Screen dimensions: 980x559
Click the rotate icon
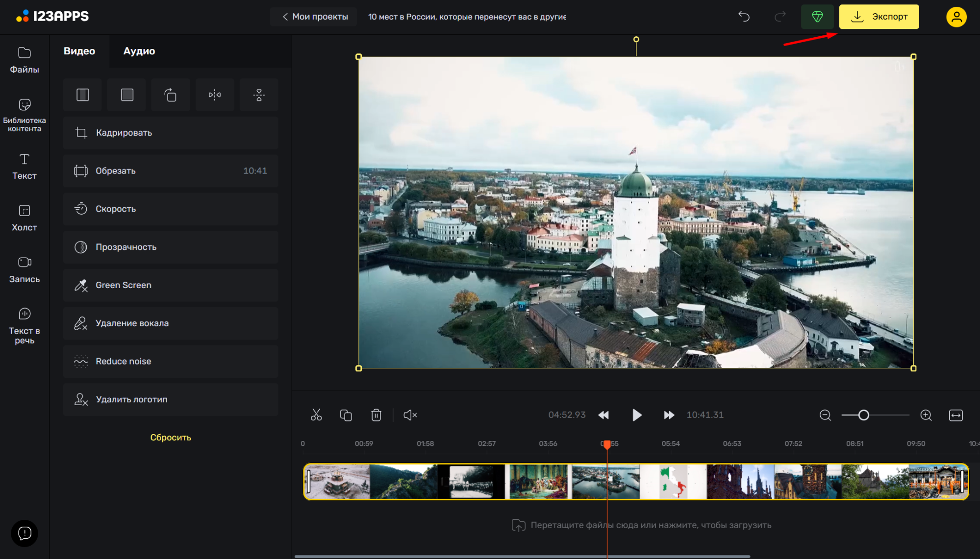point(170,95)
